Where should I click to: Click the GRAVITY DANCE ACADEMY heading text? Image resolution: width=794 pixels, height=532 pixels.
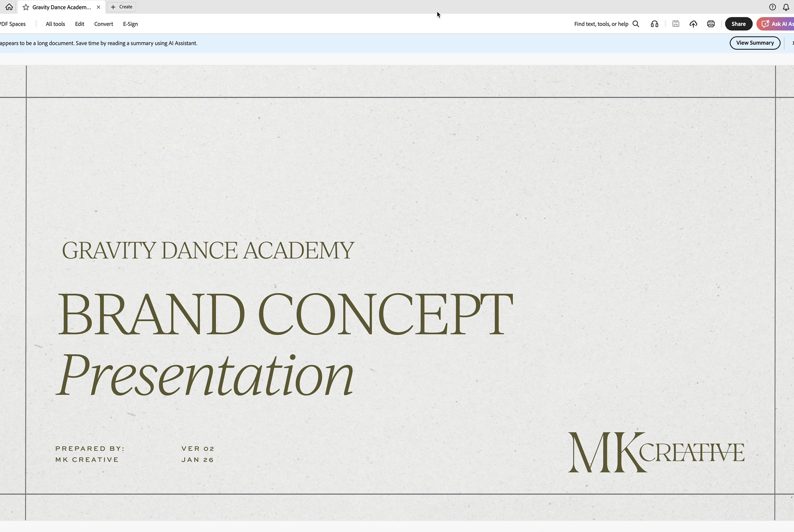coord(208,250)
